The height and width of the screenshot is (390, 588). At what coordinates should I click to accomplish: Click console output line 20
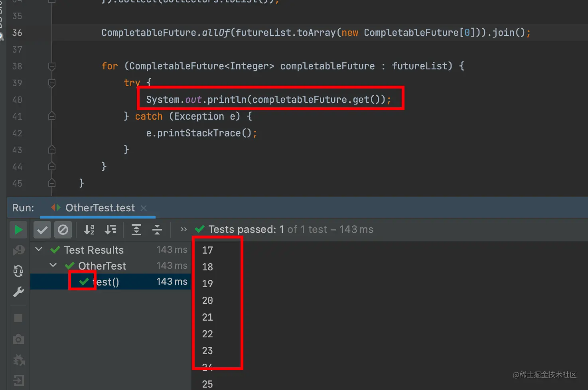(207, 300)
